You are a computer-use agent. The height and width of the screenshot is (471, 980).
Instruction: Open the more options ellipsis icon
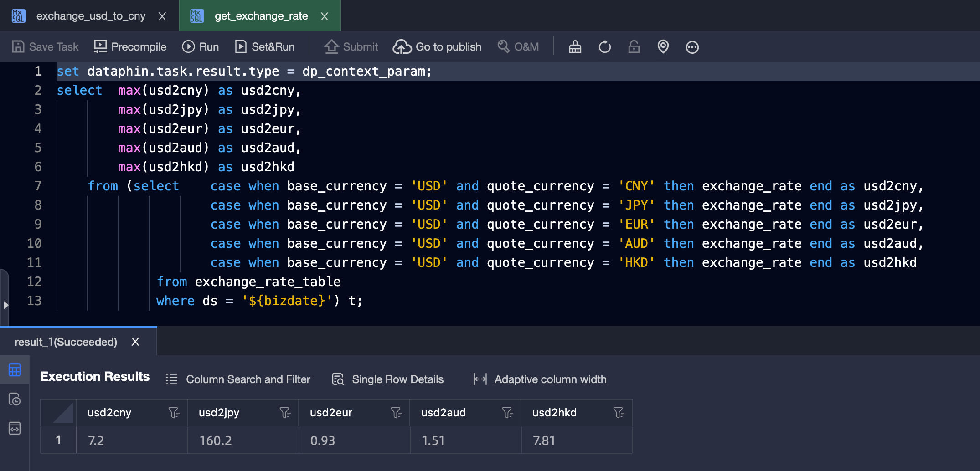(x=692, y=47)
